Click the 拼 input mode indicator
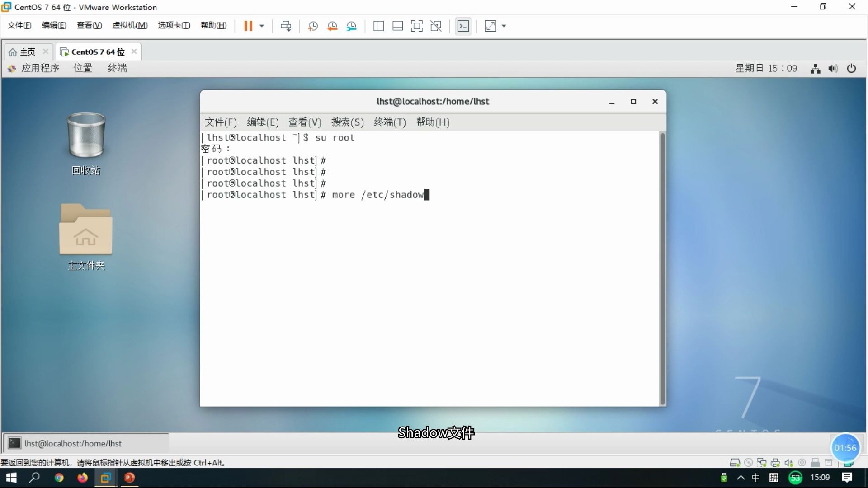The image size is (868, 488). (x=774, y=478)
